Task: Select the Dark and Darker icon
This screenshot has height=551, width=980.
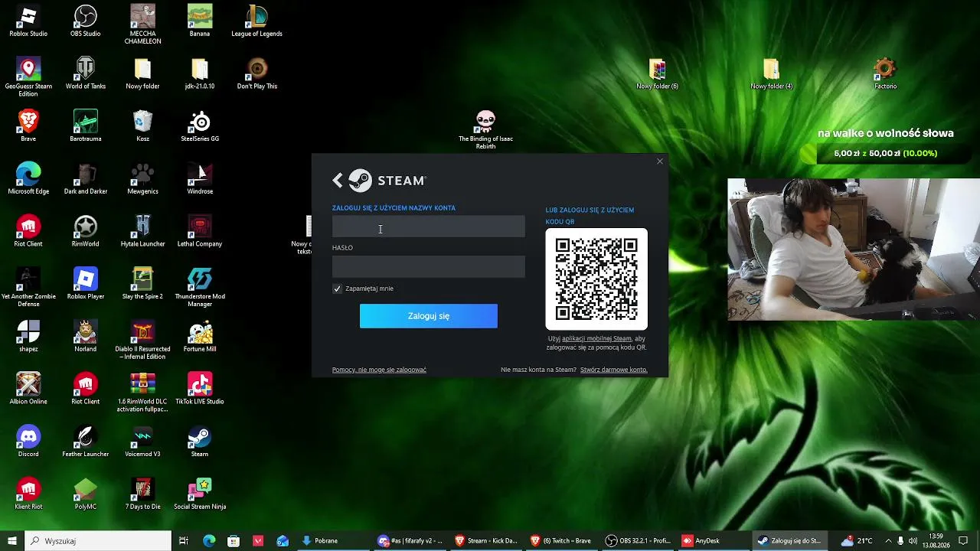Action: tap(86, 179)
